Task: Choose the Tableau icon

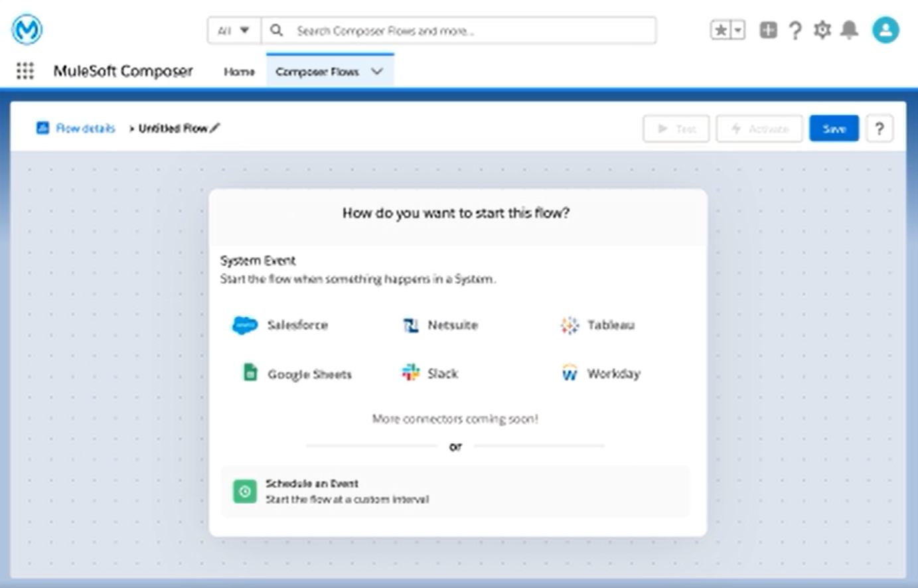Action: pos(570,325)
